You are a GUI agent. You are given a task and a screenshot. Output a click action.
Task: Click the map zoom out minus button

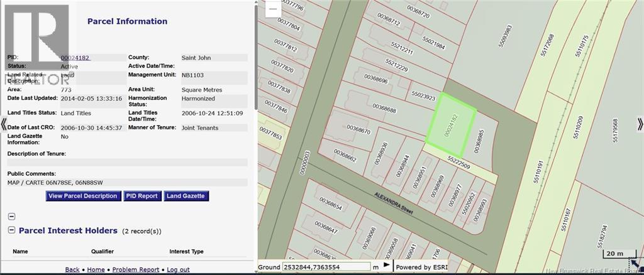pos(273,9)
